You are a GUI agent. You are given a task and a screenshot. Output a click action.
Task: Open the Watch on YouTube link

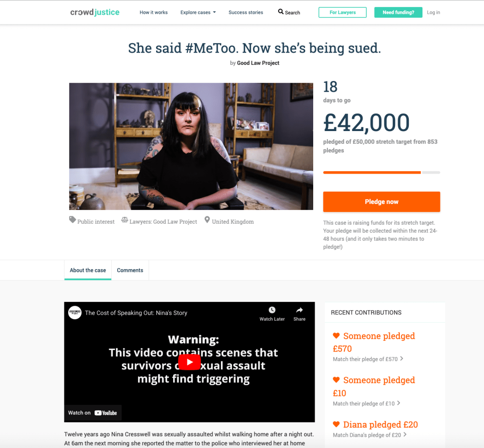[93, 413]
